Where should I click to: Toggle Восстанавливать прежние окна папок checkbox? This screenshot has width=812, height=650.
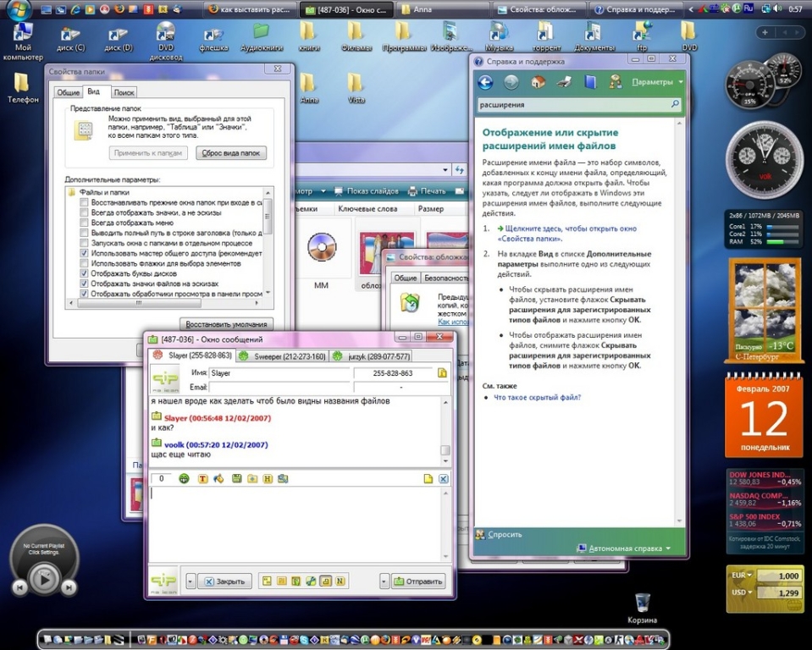pos(84,202)
